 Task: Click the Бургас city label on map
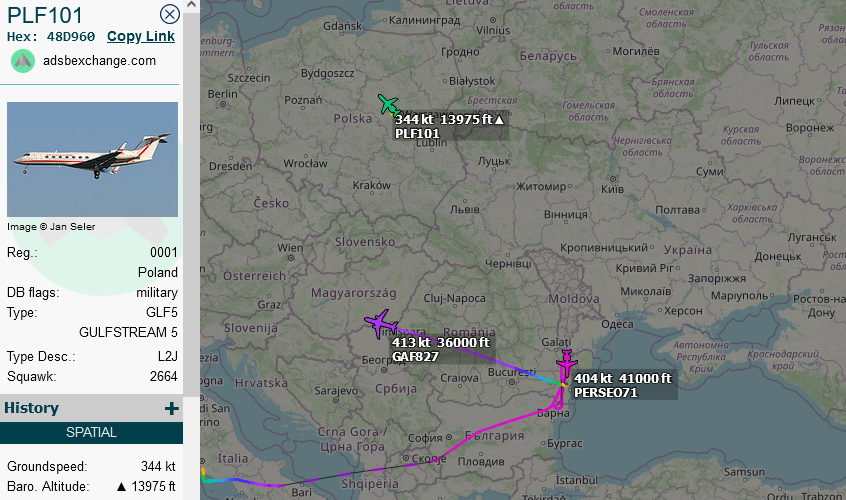(565, 443)
